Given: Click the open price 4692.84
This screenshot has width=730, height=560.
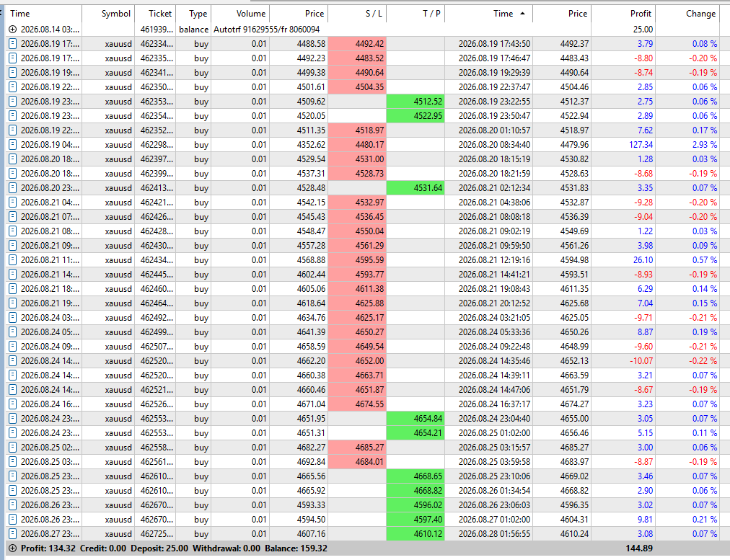Looking at the screenshot, I should 311,462.
